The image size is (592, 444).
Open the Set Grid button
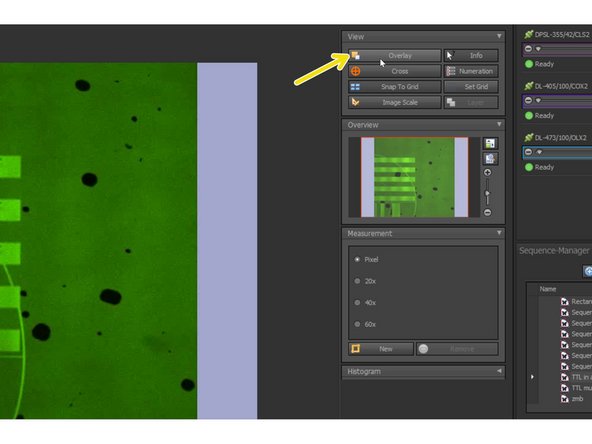coord(471,86)
